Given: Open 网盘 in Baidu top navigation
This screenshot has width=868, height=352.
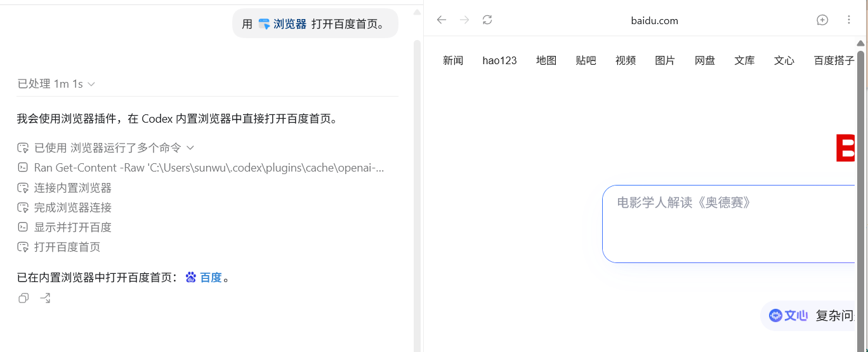Looking at the screenshot, I should point(705,60).
